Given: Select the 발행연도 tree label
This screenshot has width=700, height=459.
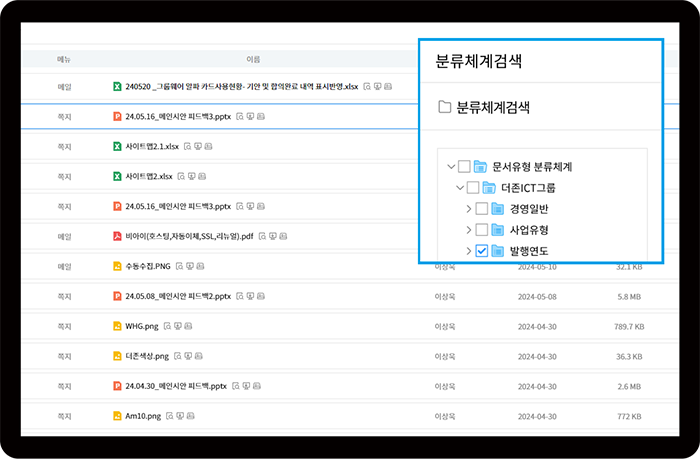Looking at the screenshot, I should [x=529, y=250].
